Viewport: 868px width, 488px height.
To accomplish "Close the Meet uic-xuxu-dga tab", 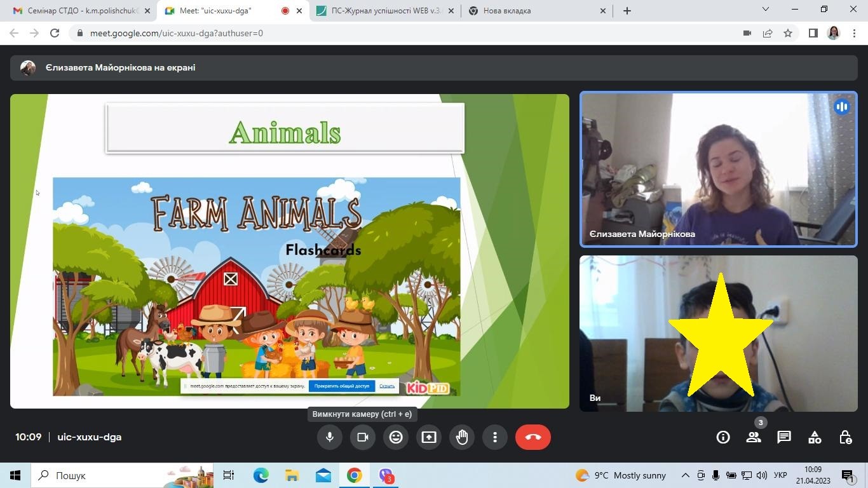I will (x=299, y=11).
